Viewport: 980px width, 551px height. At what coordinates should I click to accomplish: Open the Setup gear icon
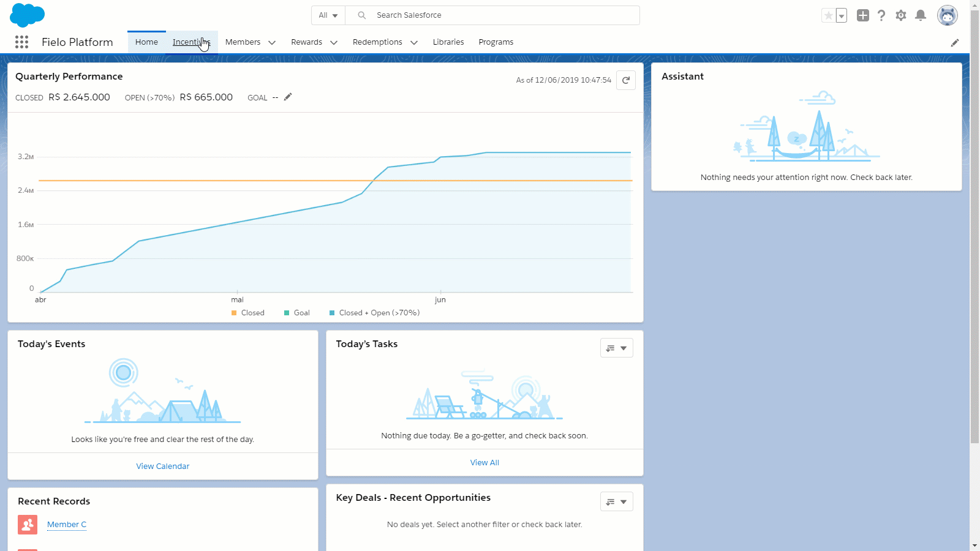(901, 15)
